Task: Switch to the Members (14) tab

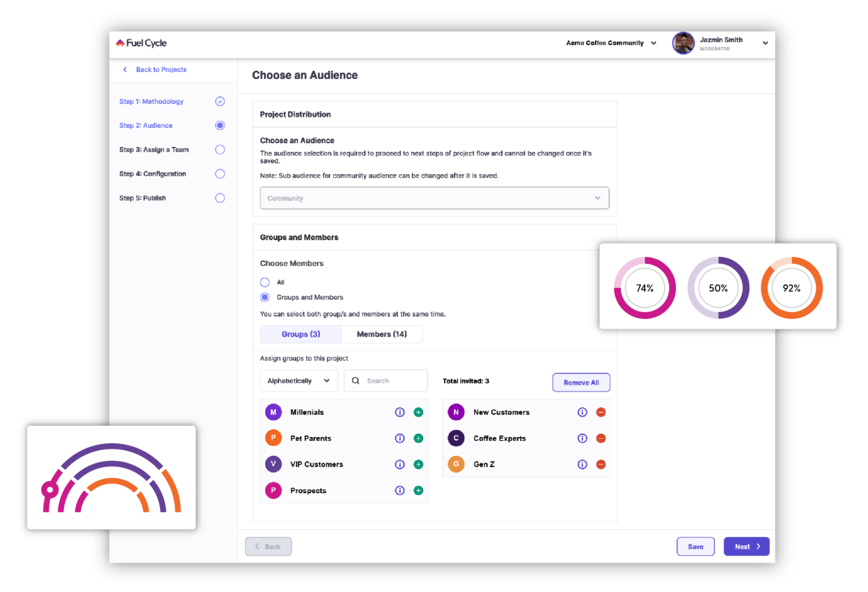Action: tap(381, 334)
